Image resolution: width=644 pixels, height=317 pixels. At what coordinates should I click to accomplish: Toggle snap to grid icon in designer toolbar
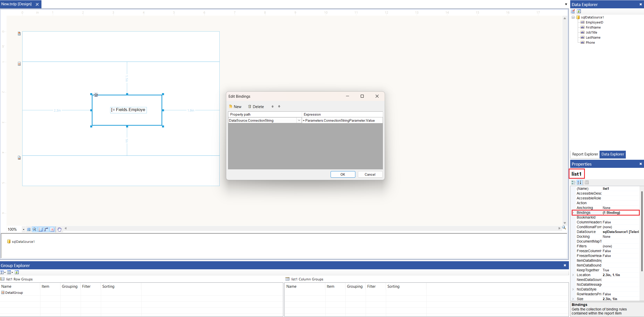pyautogui.click(x=34, y=229)
